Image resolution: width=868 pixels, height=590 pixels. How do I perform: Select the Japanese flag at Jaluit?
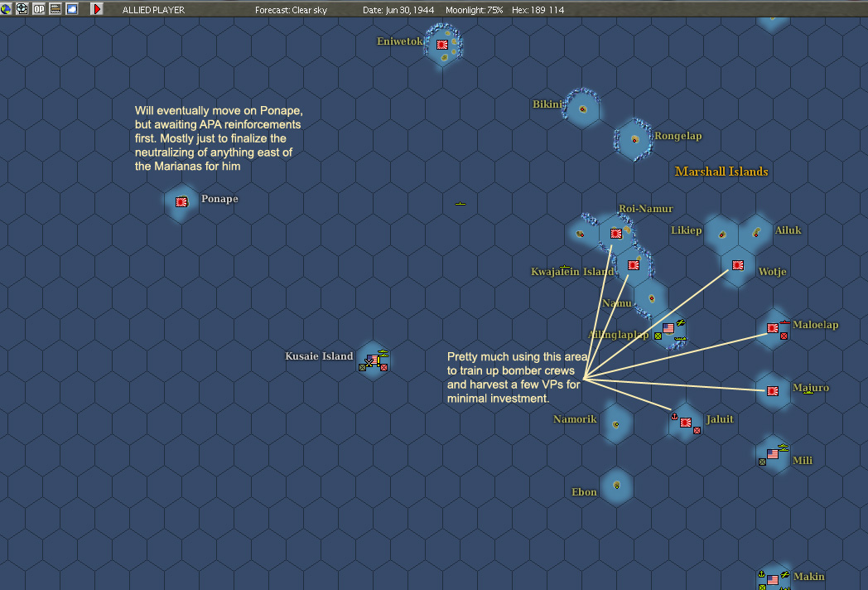[x=686, y=423]
